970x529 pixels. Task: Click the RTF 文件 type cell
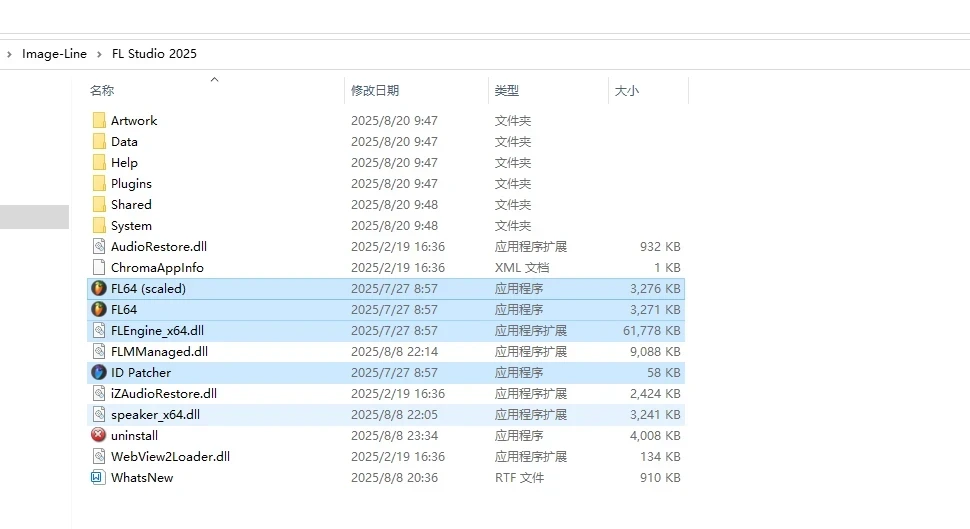click(x=519, y=478)
